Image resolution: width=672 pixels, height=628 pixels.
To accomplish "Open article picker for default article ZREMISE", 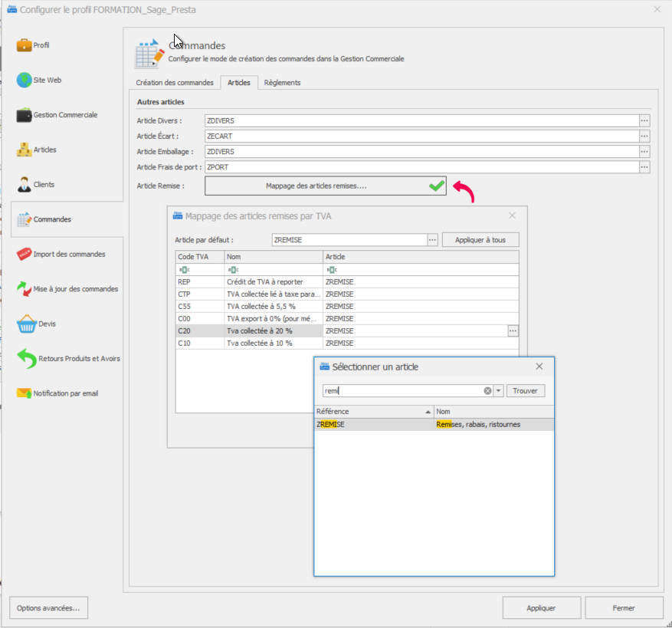I will tap(432, 240).
